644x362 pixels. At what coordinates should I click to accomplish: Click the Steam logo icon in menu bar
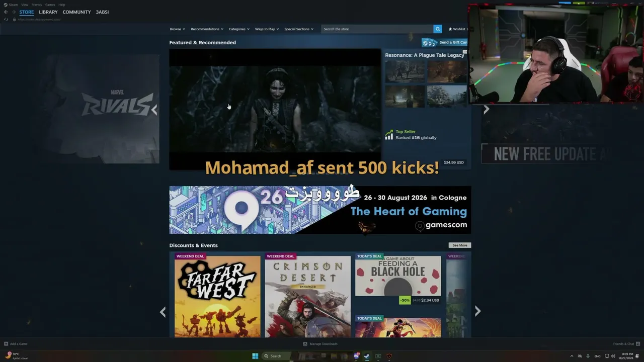[x=5, y=5]
